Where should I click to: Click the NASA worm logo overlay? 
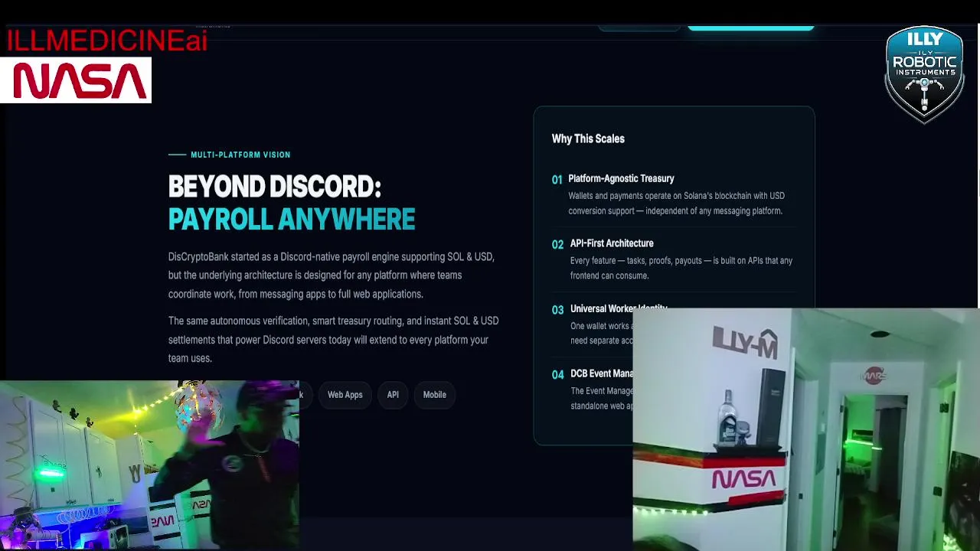(76, 80)
